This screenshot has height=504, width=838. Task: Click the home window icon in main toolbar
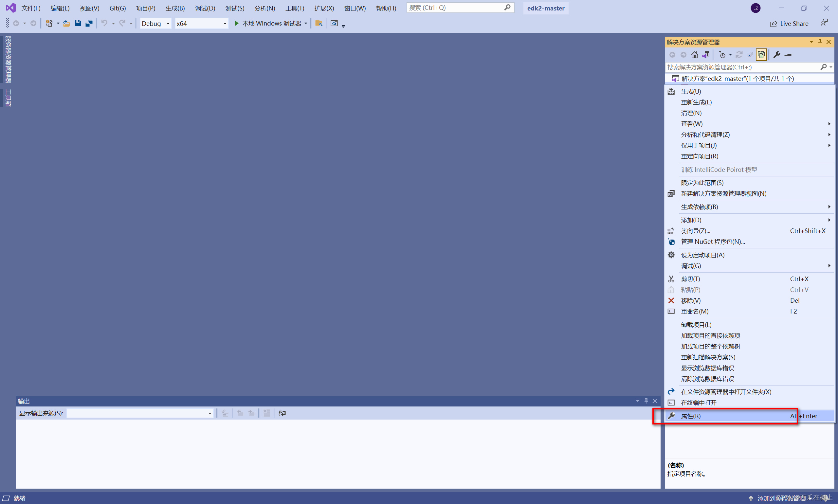(334, 24)
